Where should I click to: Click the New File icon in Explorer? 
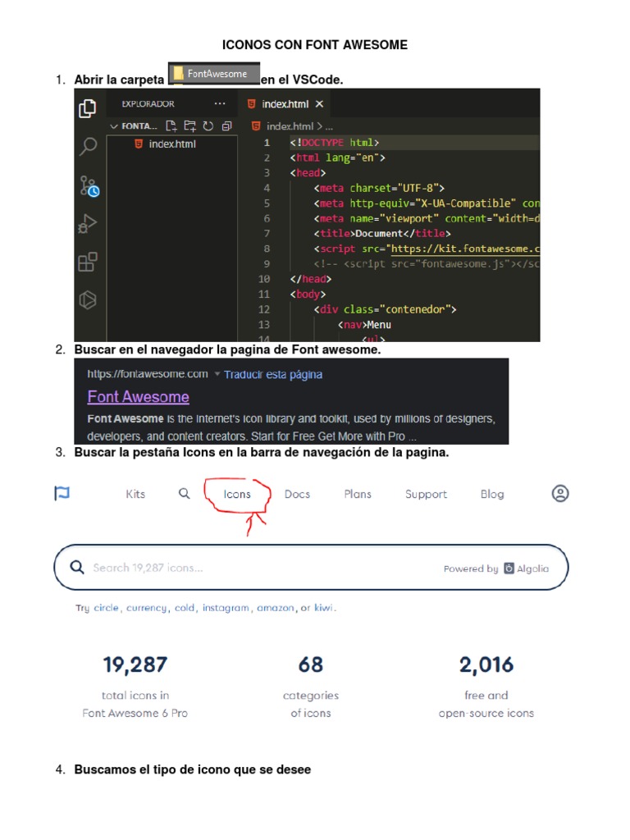[171, 126]
